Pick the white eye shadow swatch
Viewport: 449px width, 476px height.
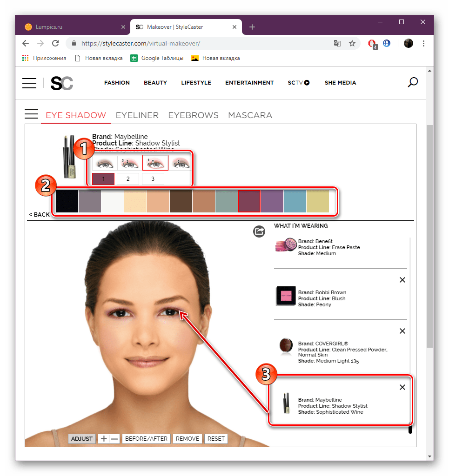tap(113, 201)
